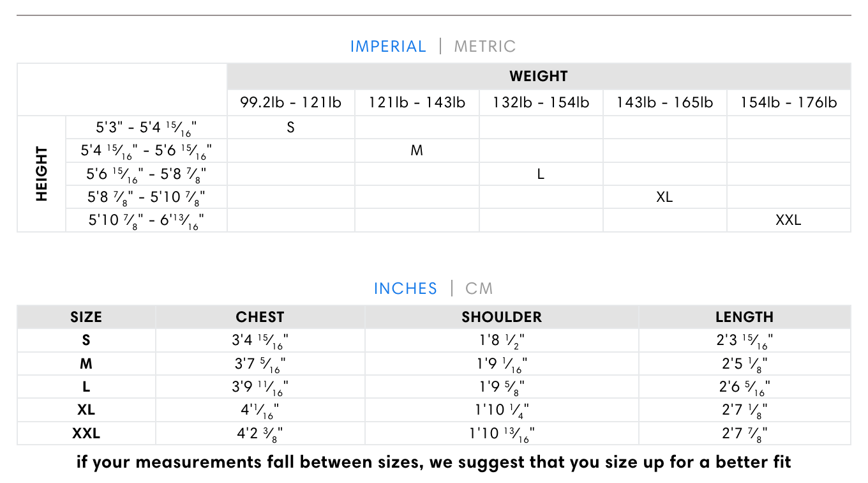Click the 132lb - 154lb weight column
Screen dimensions: 868x483
click(541, 102)
